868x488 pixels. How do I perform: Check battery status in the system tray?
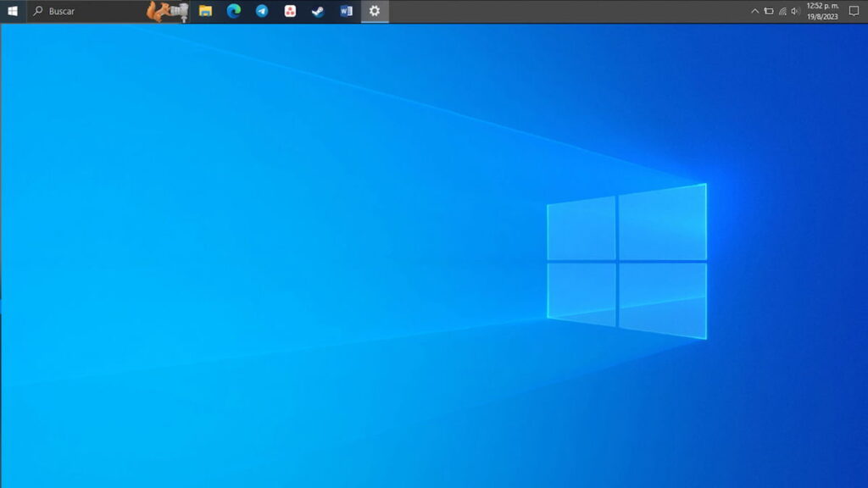pyautogui.click(x=770, y=11)
